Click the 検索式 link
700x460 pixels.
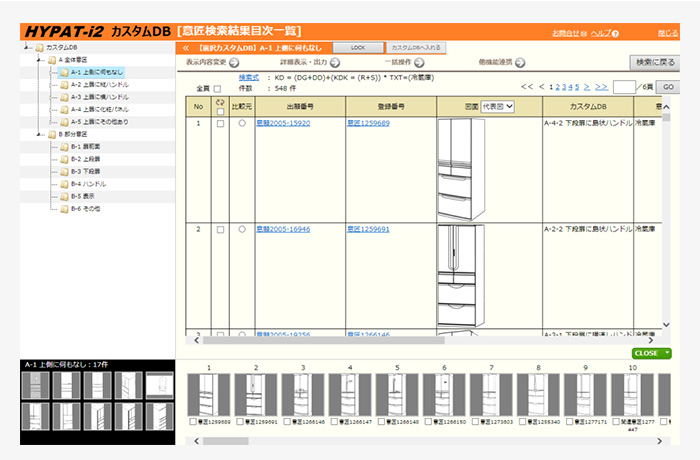tap(249, 78)
